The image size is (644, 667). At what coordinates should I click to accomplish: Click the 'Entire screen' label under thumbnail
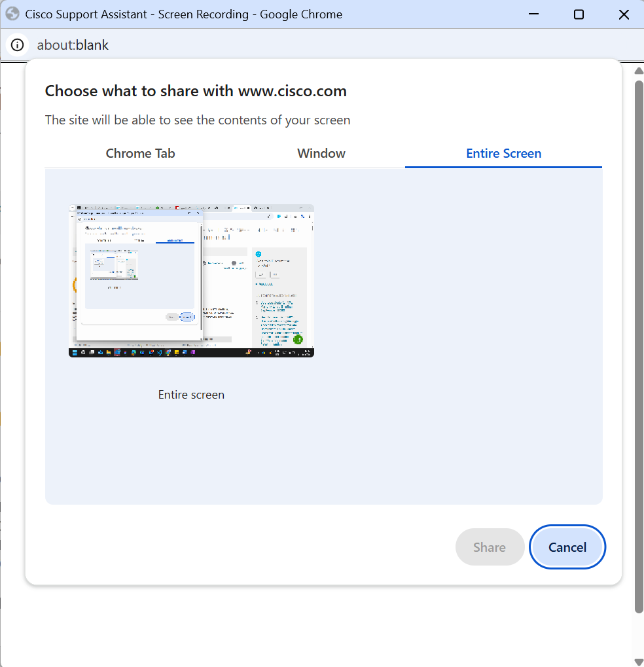191,395
